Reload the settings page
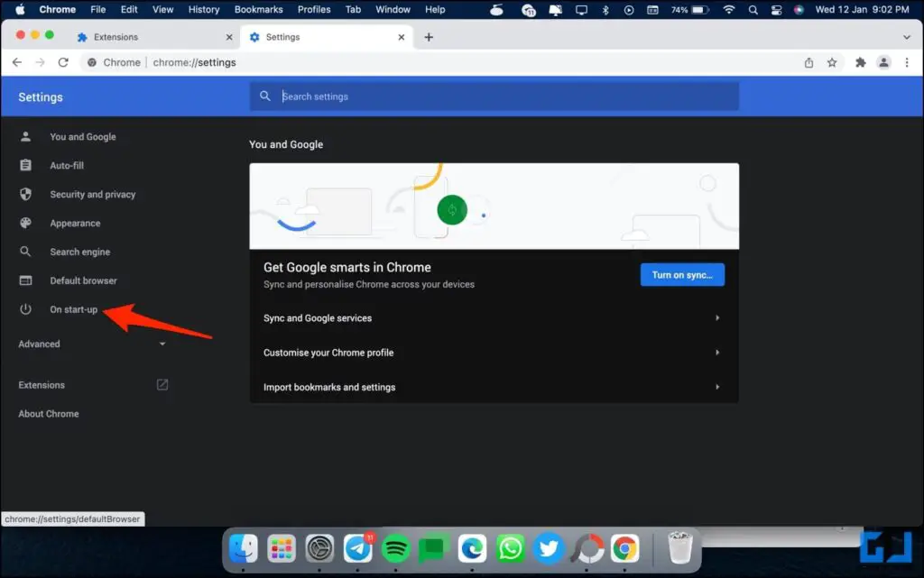Image resolution: width=924 pixels, height=578 pixels. click(63, 62)
